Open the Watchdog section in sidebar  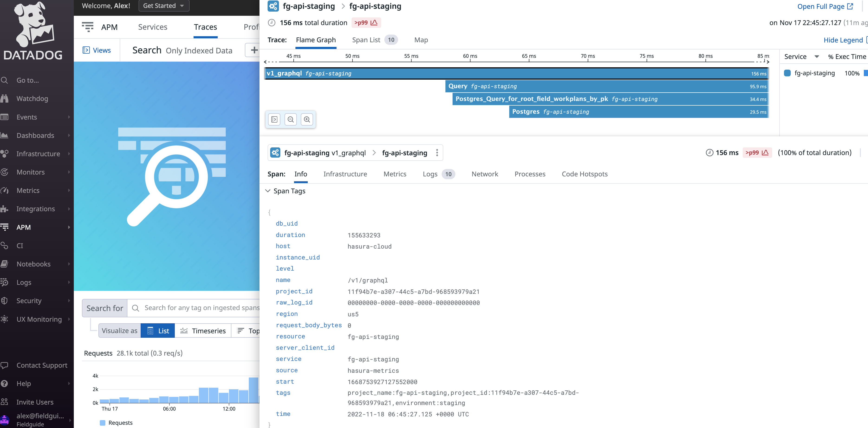coord(32,98)
